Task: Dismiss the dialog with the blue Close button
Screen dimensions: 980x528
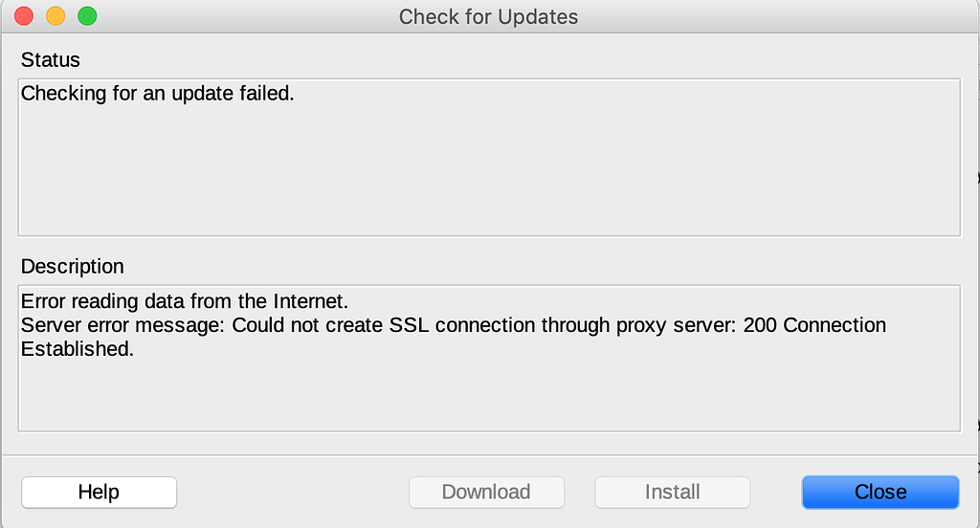Action: click(x=880, y=493)
